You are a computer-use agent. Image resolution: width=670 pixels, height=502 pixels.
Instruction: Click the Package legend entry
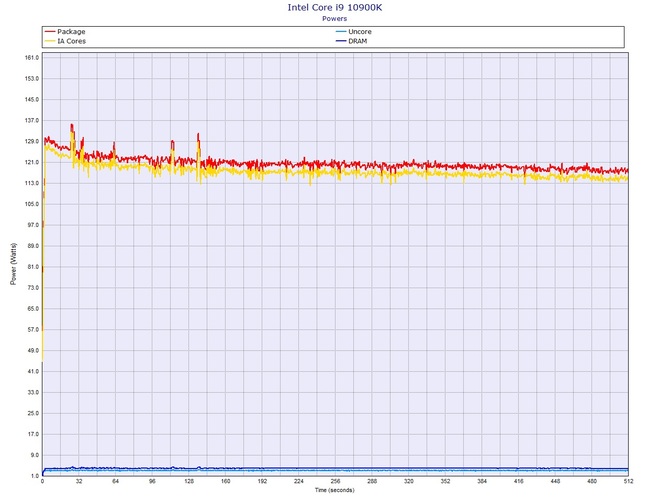[x=65, y=32]
